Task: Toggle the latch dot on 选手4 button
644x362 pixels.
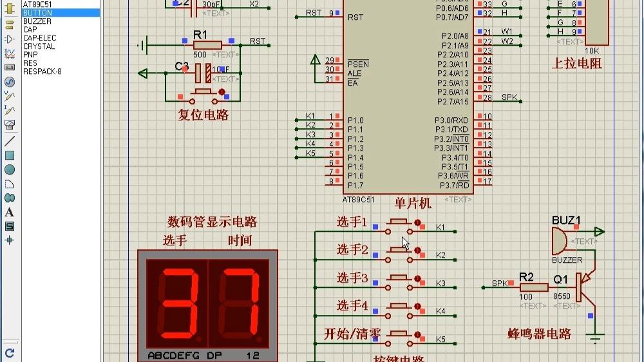Action: (417, 307)
